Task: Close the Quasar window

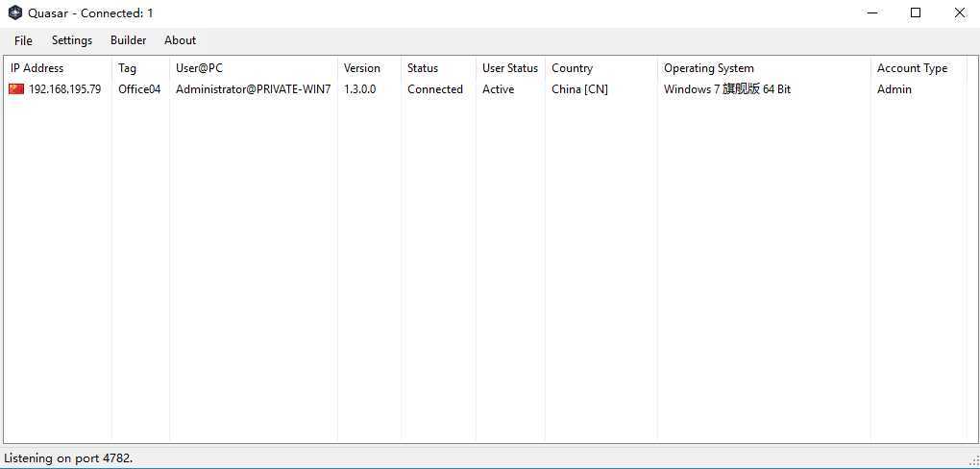Action: [960, 12]
